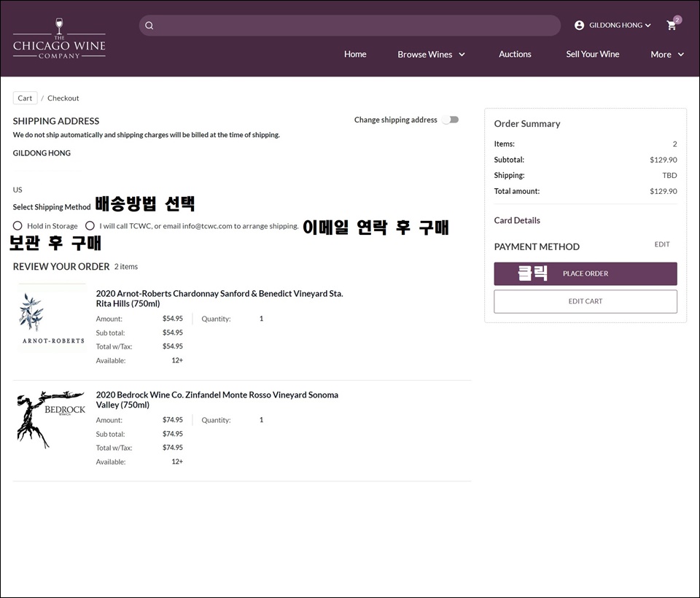Open the 2020 Arnot-Roberts Chardonnay title
The width and height of the screenshot is (700, 598).
click(x=219, y=298)
